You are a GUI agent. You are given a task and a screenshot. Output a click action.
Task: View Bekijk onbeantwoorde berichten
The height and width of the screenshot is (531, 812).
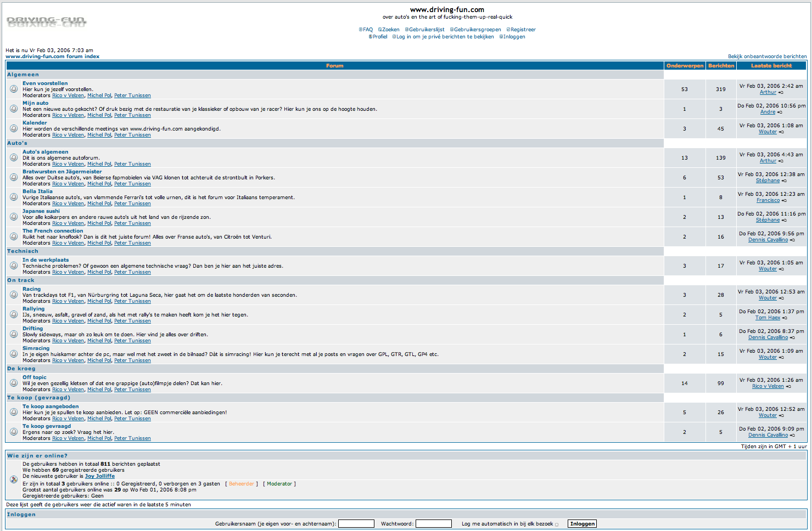pos(767,57)
